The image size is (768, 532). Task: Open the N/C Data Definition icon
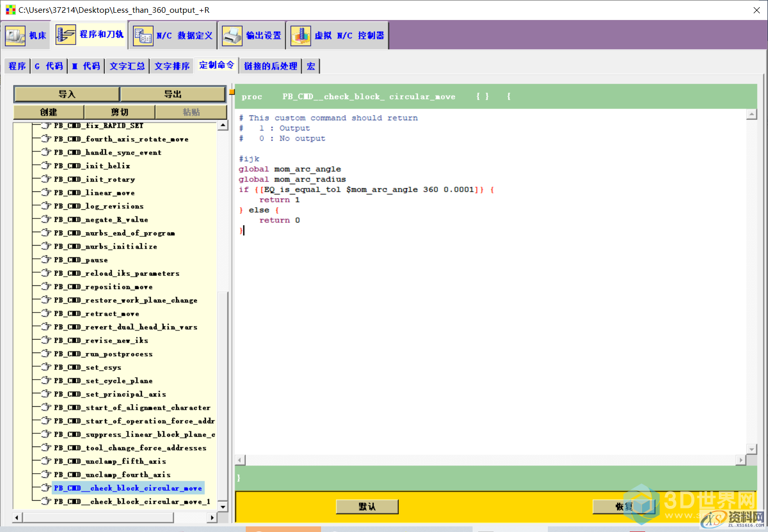(143, 36)
